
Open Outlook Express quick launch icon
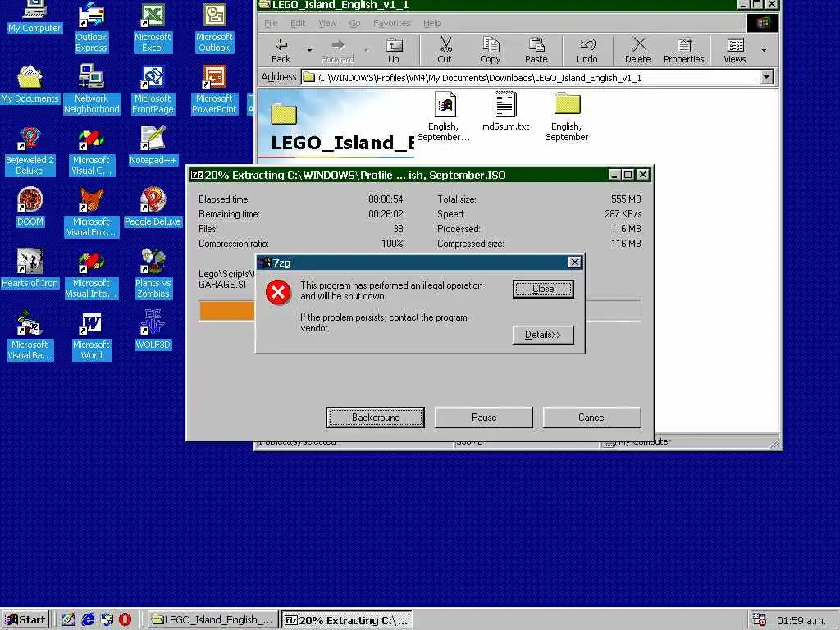107,620
